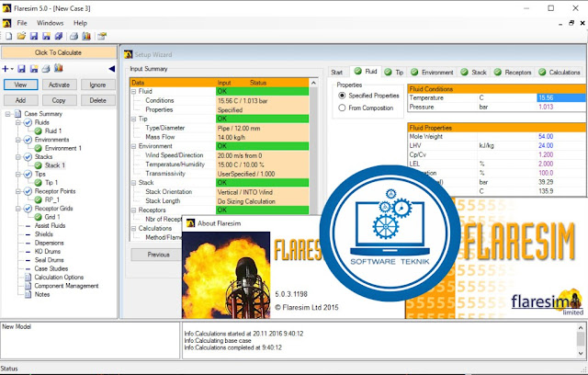Click the Ignore button
Image resolution: width=588 pixels, height=375 pixels.
pos(97,85)
